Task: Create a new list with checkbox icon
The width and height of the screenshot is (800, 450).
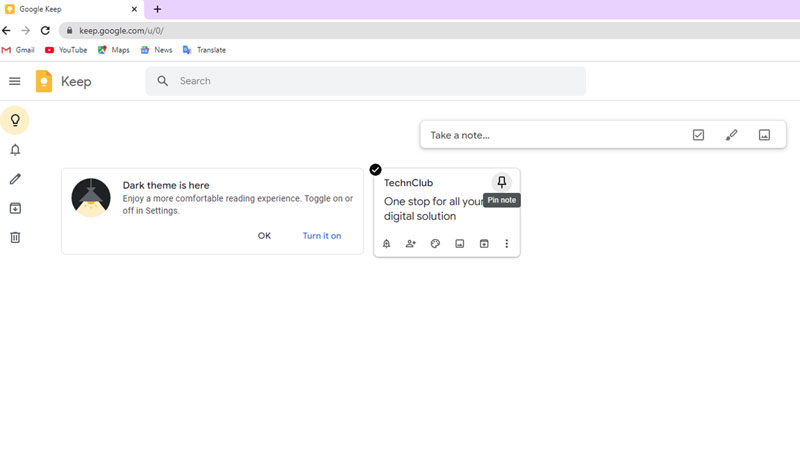Action: (x=698, y=135)
